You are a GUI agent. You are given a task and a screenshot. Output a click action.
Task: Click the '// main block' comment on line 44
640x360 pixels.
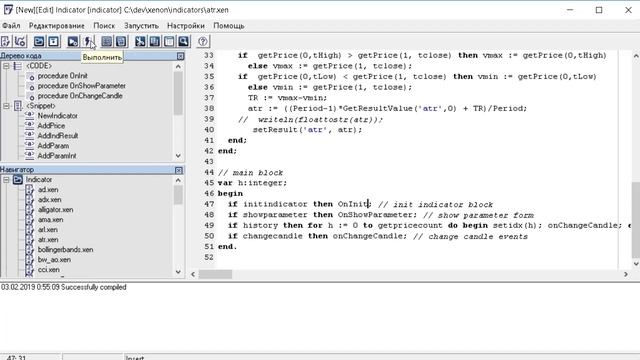click(x=250, y=173)
